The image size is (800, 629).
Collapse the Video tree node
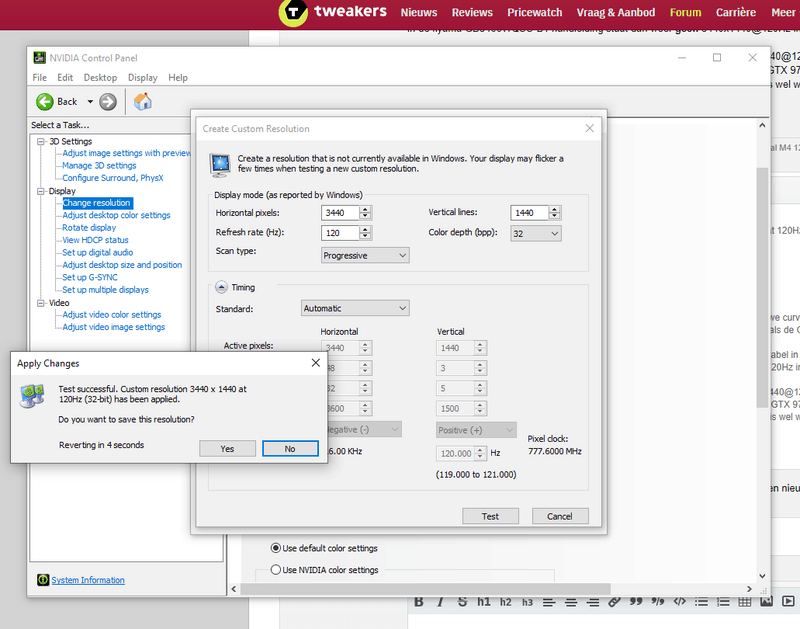point(41,303)
